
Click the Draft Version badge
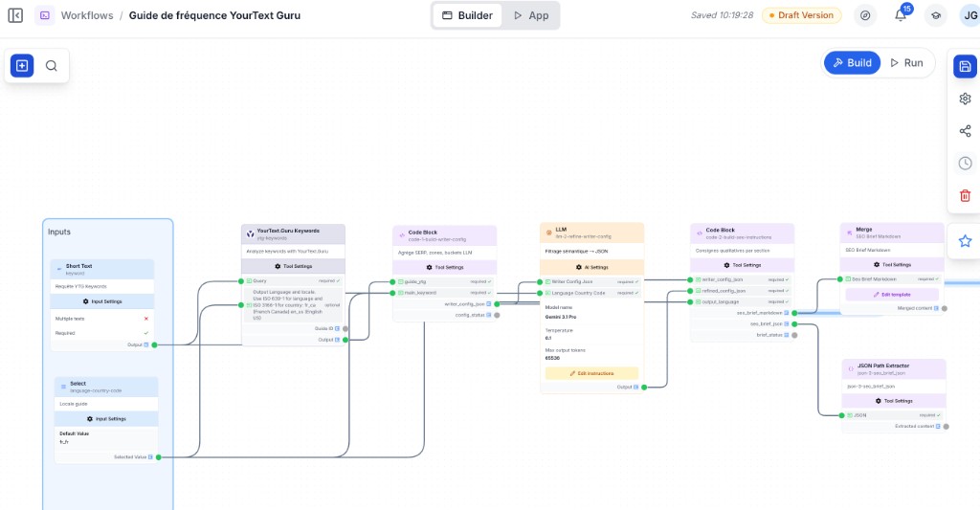click(801, 15)
